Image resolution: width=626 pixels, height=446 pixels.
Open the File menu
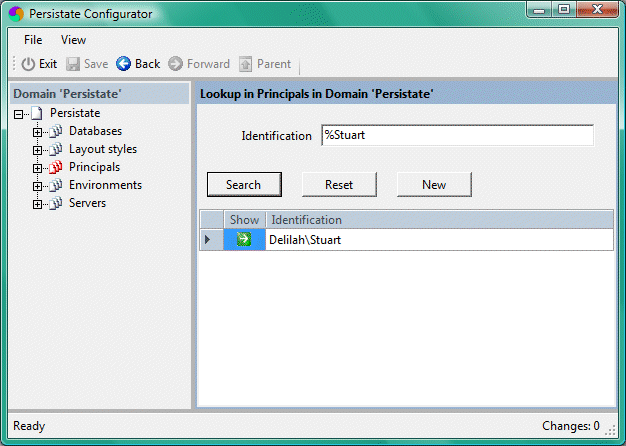coord(33,40)
